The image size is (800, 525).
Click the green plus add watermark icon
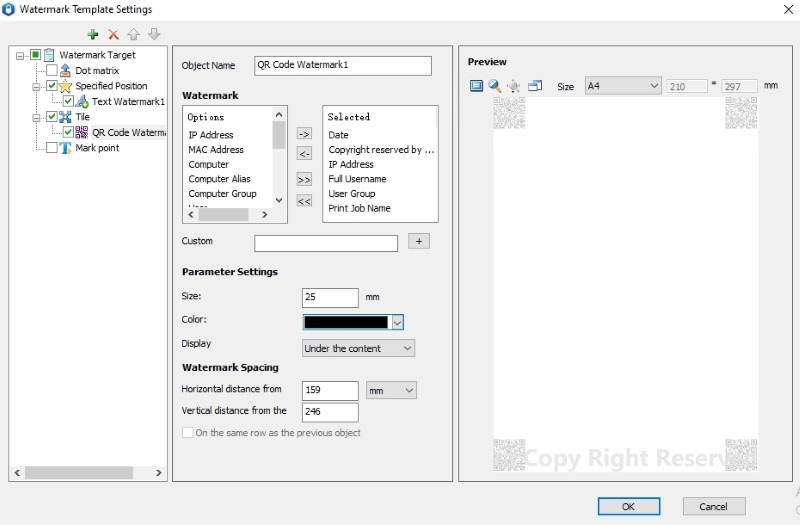click(93, 34)
